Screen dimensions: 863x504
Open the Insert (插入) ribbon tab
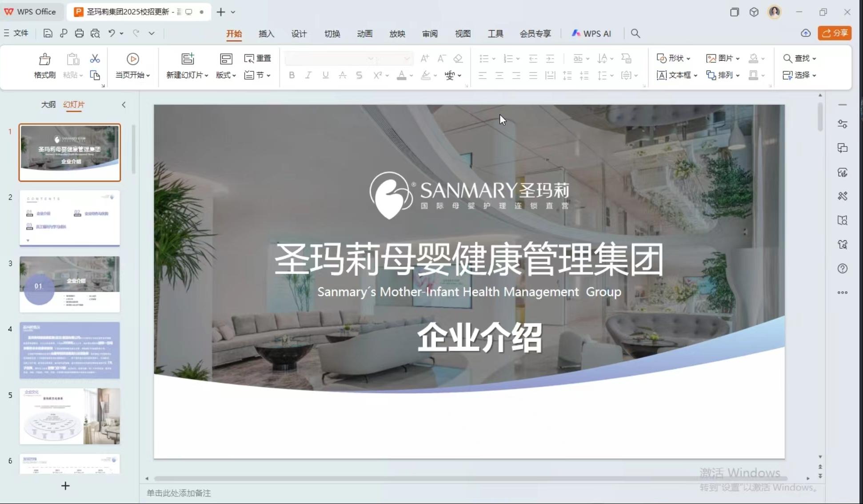[x=266, y=34]
